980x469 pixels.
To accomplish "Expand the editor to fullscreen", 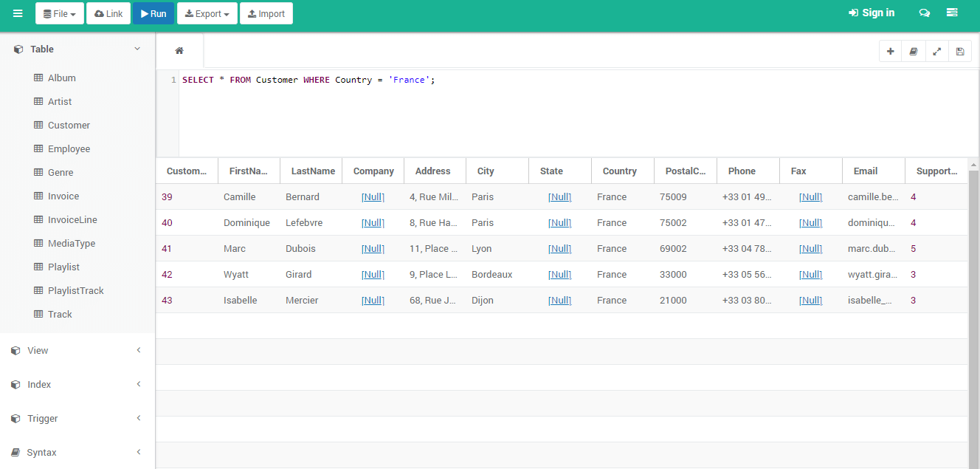I will (x=937, y=51).
